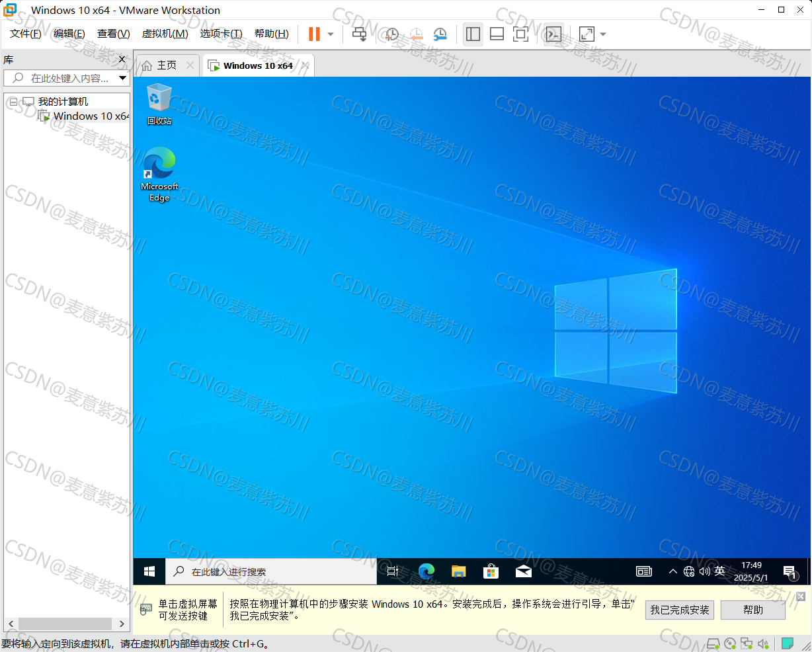Screen dimensions: 812x652
Task: Switch input language via 英 indicator
Action: pos(719,571)
